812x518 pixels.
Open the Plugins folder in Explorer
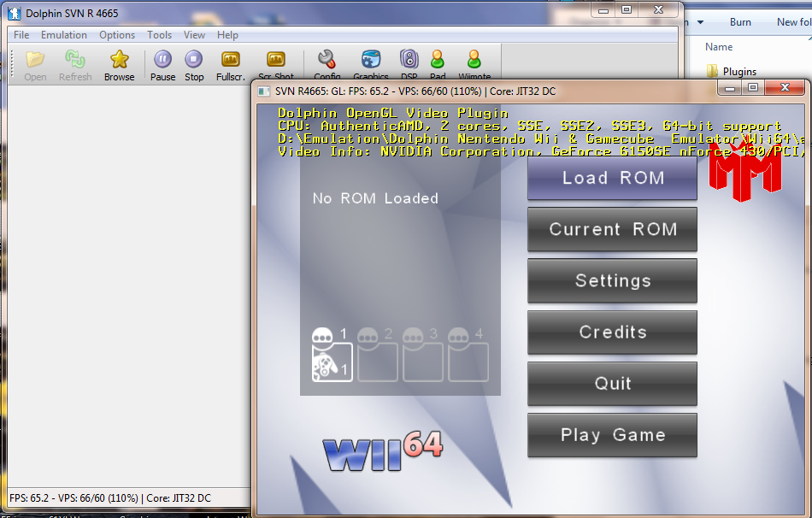[x=739, y=72]
